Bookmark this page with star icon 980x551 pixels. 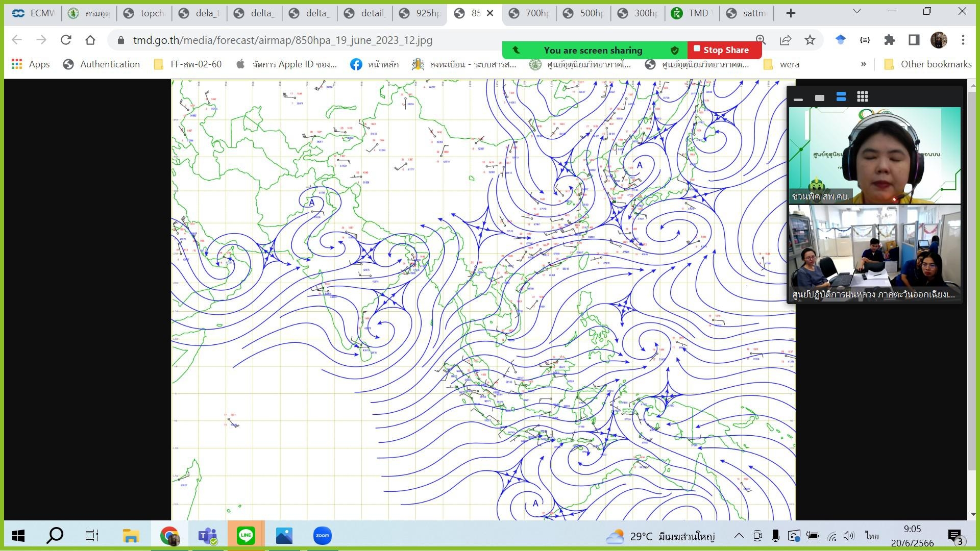pyautogui.click(x=810, y=40)
